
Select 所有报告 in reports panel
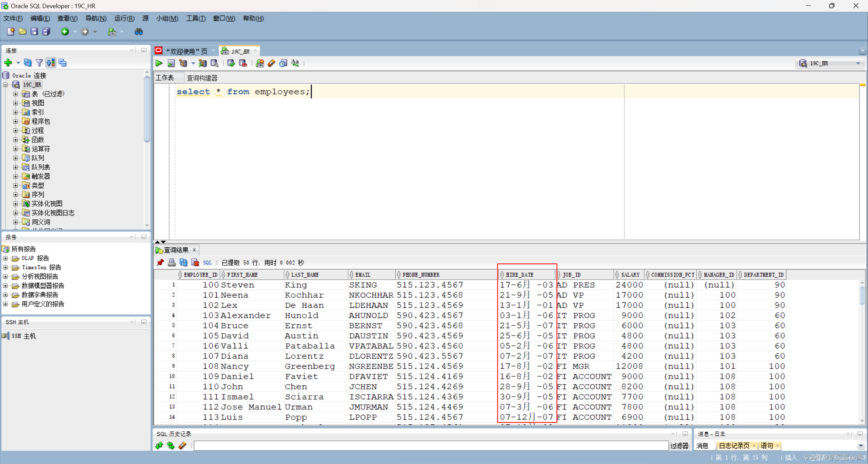[23, 249]
